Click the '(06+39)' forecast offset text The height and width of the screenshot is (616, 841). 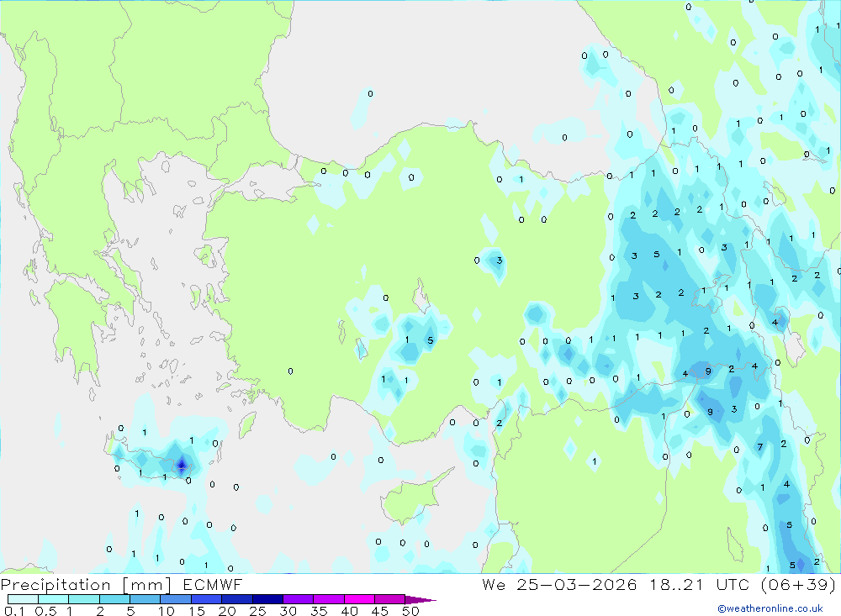click(798, 585)
